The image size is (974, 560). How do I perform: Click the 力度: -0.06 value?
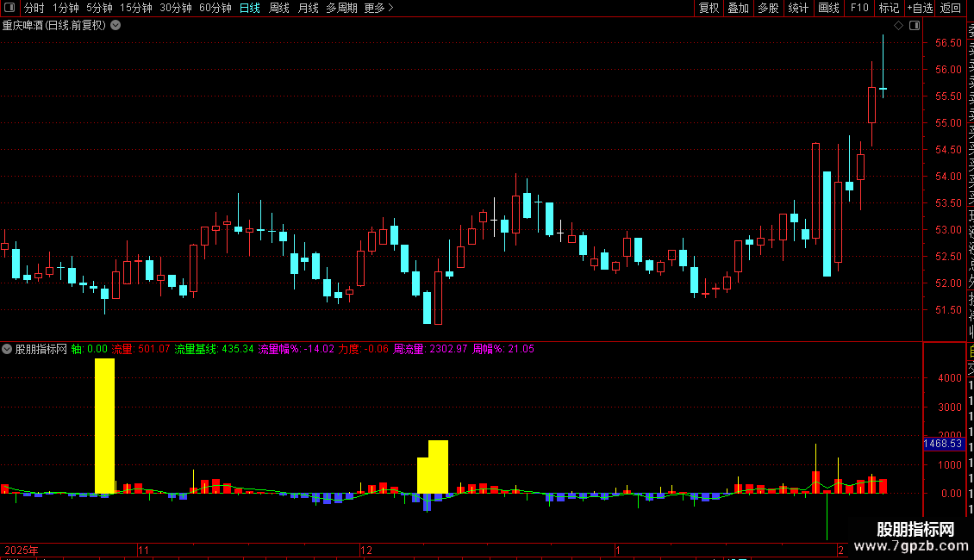pos(364,349)
